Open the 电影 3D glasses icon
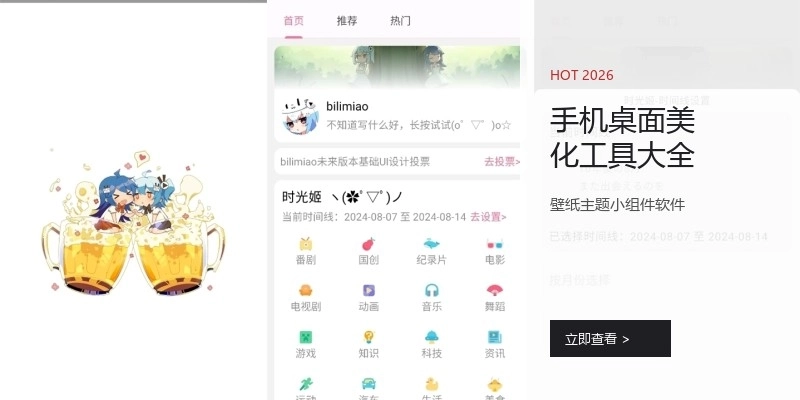800x400 pixels. point(494,244)
